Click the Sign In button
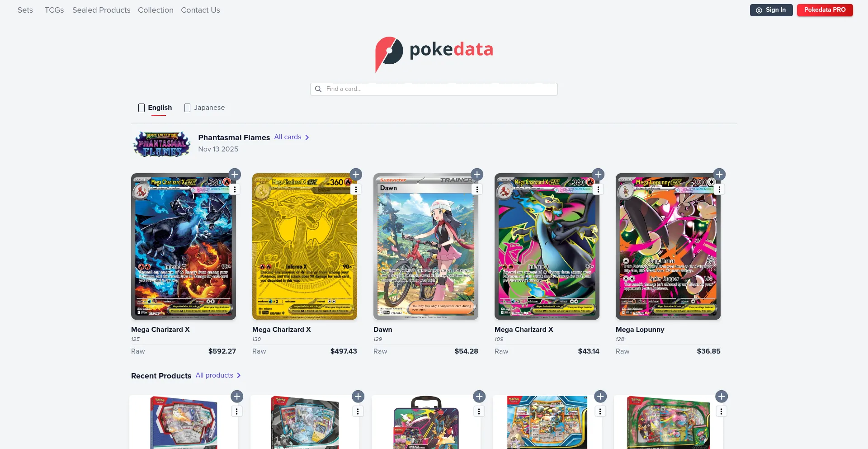Screen dimensions: 868x449 [771, 10]
